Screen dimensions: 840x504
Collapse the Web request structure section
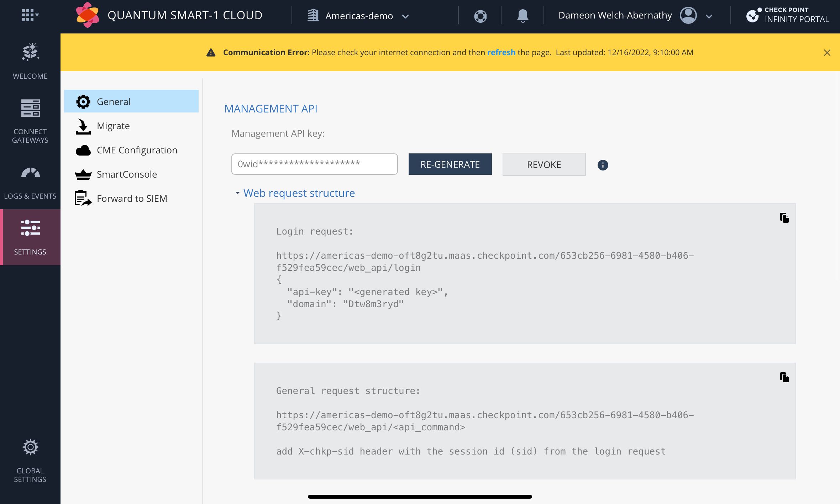(295, 193)
